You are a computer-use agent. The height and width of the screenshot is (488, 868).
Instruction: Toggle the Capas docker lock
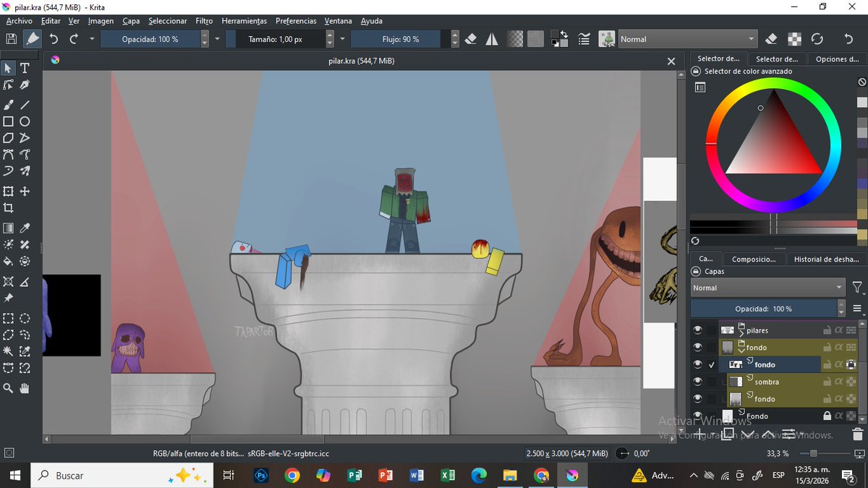coord(696,272)
